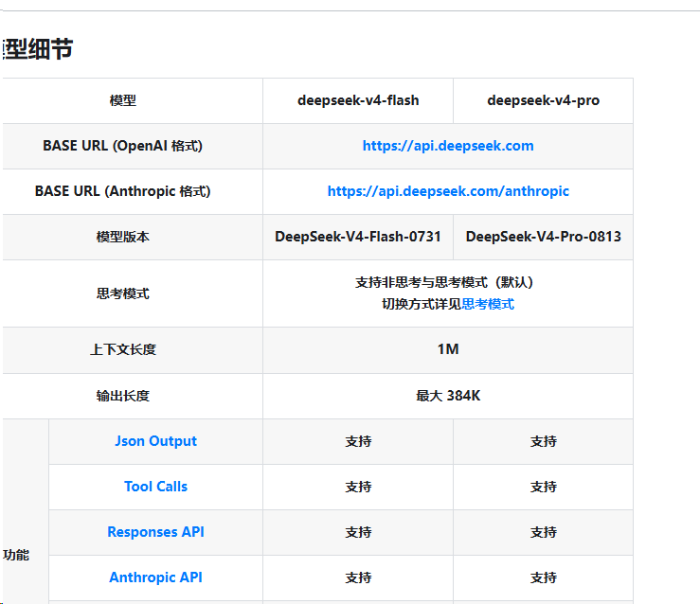Open the Tool Calls link
The width and height of the screenshot is (700, 604).
click(x=155, y=487)
